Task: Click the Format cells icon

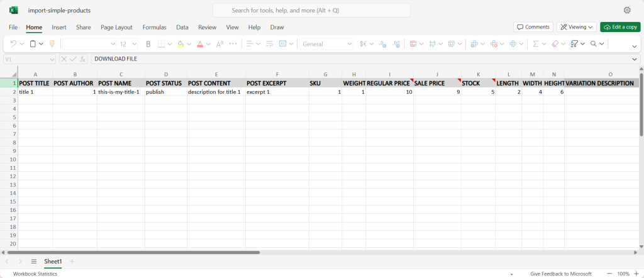Action: [513, 44]
